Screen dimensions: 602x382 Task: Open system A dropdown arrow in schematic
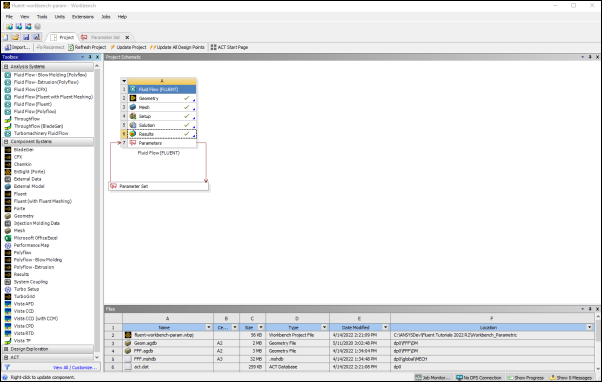[124, 81]
